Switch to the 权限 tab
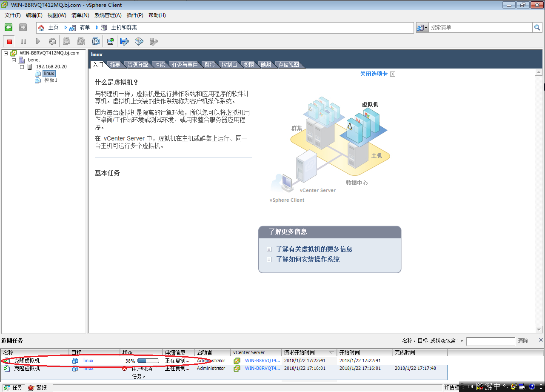Image resolution: width=545 pixels, height=392 pixels. click(x=249, y=65)
